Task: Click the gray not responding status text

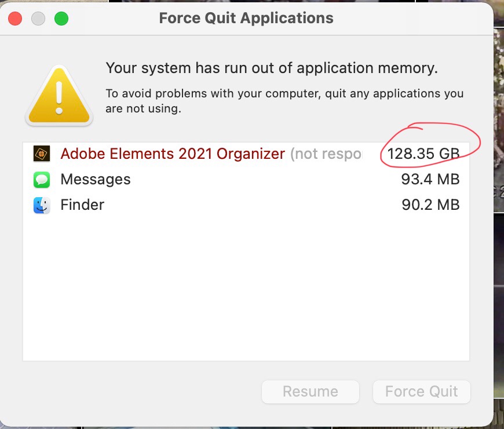Action: coord(326,154)
